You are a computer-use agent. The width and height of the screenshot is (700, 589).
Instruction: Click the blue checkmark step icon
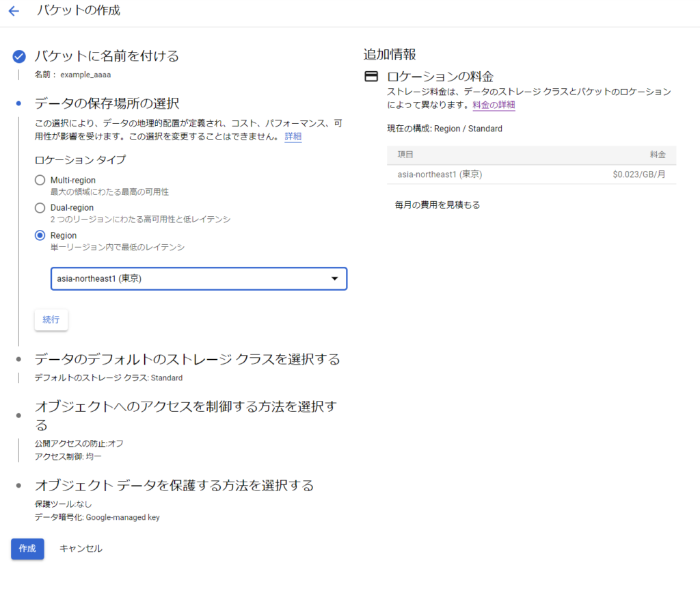[19, 56]
